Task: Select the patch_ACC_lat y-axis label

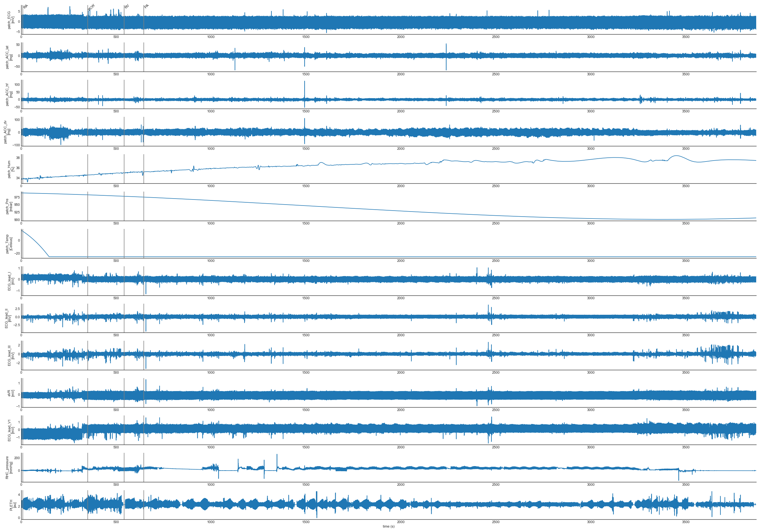Action: [x=9, y=57]
